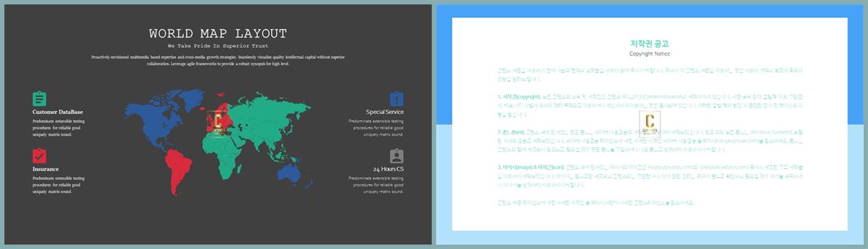Click the paragraph numbered 1 about copyright
Screen dimensions: 868x249
pos(650,105)
